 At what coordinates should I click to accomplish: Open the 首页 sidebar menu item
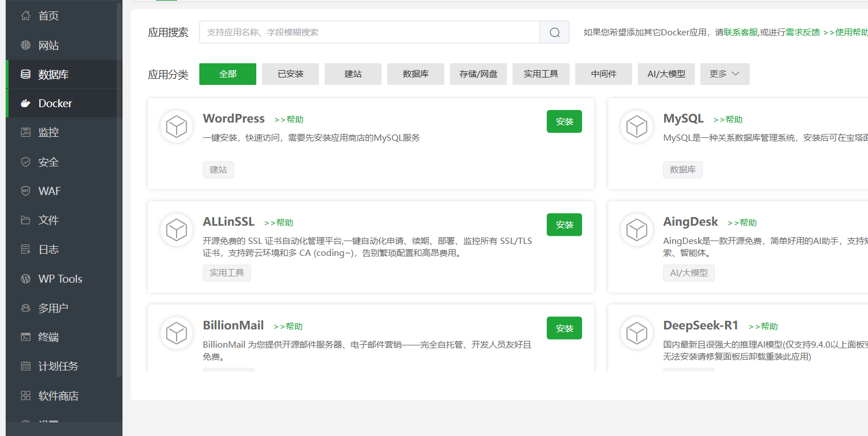[x=64, y=15]
